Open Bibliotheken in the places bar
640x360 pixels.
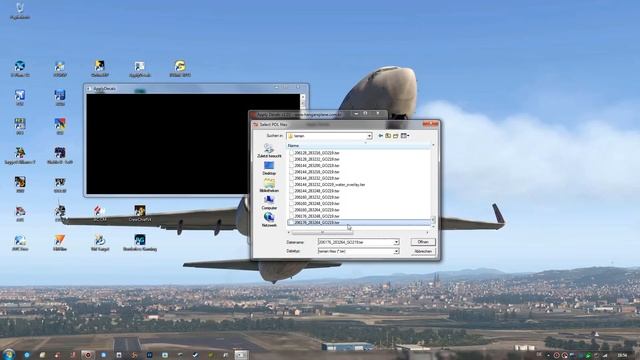[269, 185]
